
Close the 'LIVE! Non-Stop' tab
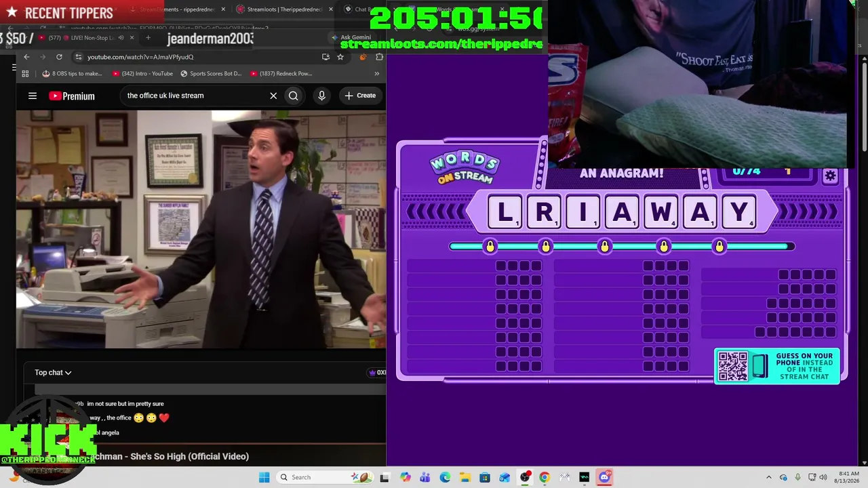(x=132, y=37)
